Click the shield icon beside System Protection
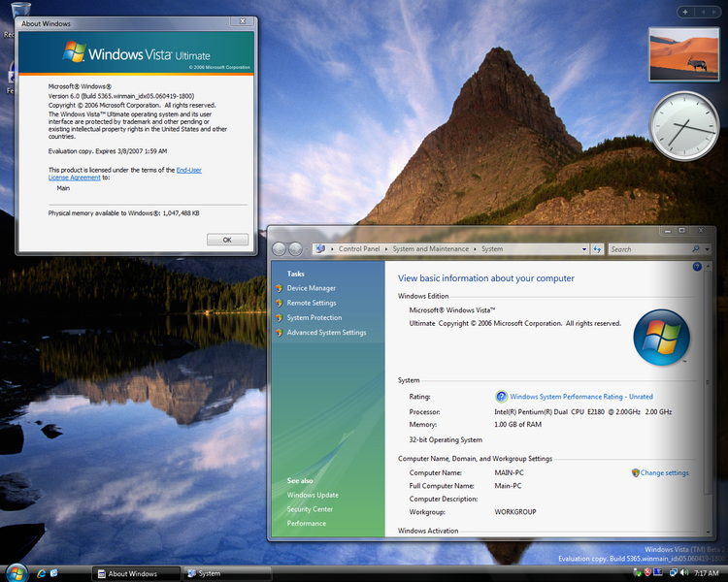 pyautogui.click(x=279, y=318)
